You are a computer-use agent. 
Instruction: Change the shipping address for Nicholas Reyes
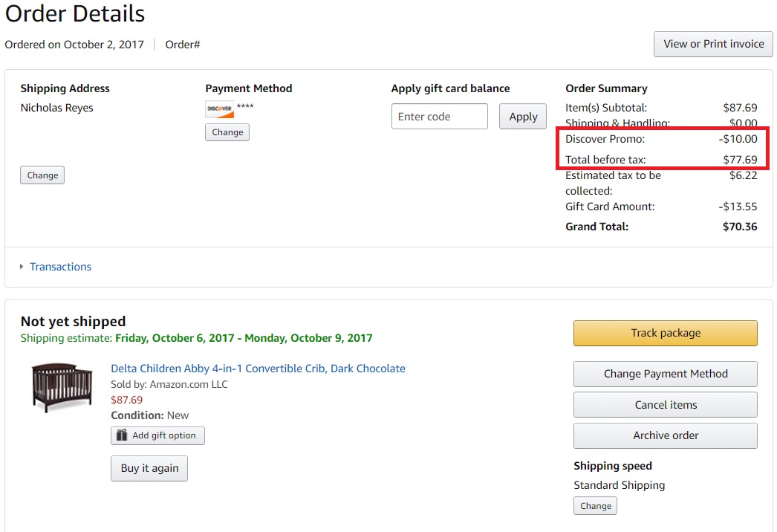coord(42,175)
